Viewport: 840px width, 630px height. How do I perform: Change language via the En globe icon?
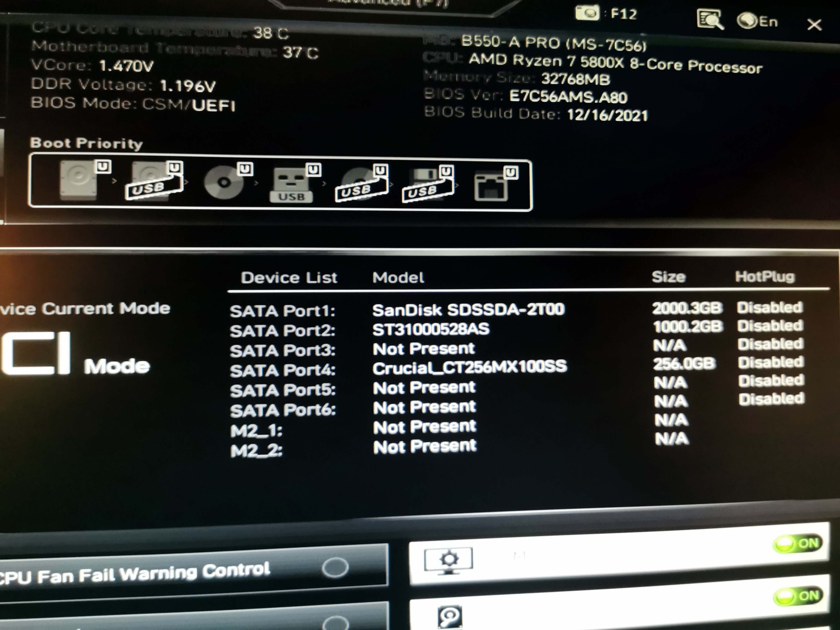(757, 21)
